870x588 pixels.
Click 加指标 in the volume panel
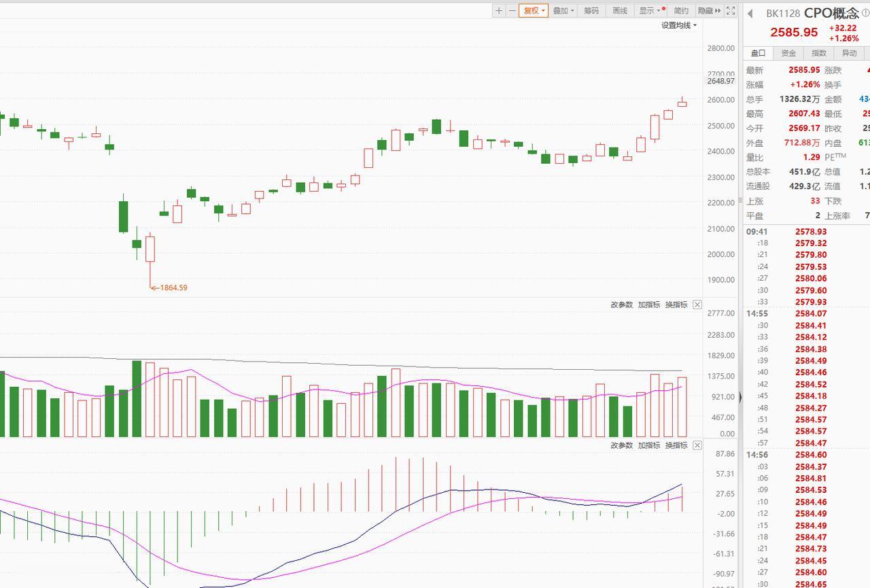click(649, 305)
